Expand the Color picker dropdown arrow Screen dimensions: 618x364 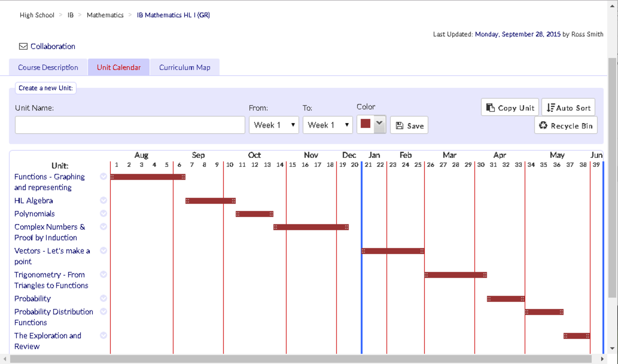(x=380, y=124)
